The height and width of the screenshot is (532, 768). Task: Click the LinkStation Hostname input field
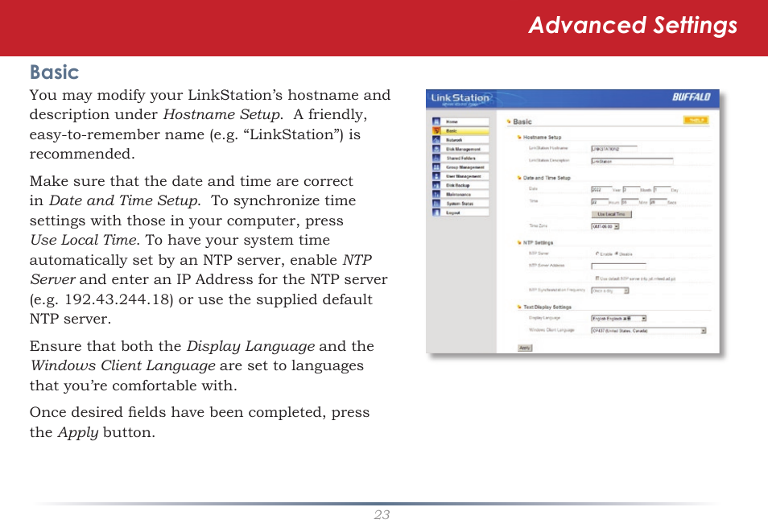[x=614, y=148]
